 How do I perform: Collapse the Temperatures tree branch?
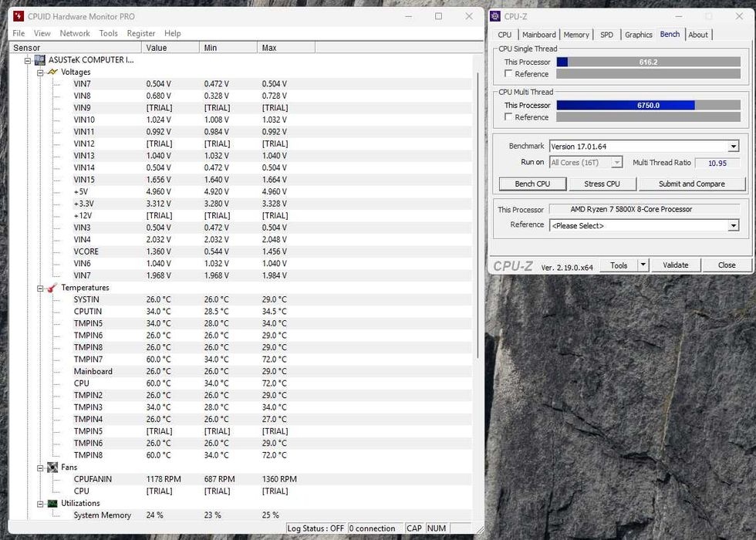pos(40,289)
